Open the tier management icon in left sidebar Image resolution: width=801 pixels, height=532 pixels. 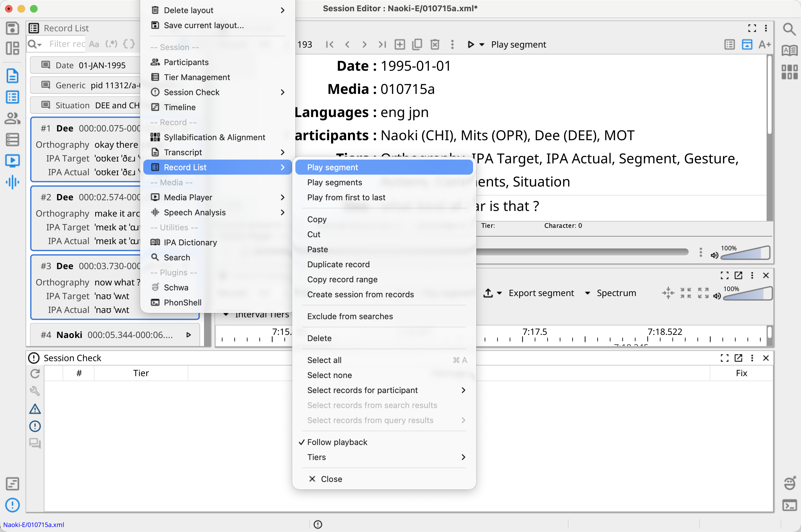click(13, 140)
